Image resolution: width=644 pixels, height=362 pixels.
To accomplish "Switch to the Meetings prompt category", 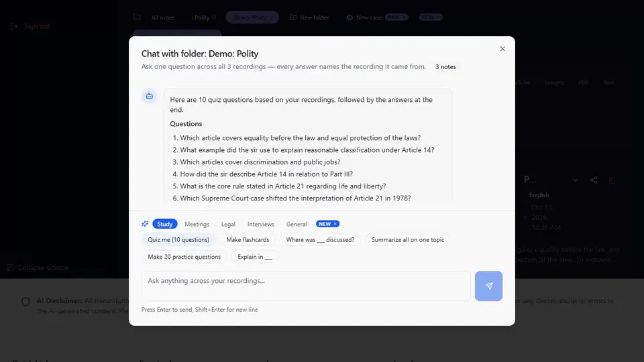I will click(x=197, y=224).
